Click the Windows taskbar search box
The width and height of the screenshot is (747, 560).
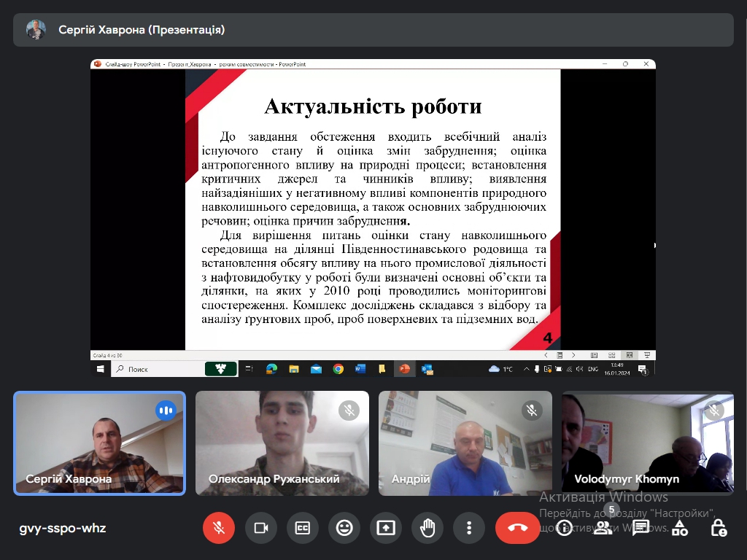tap(157, 369)
